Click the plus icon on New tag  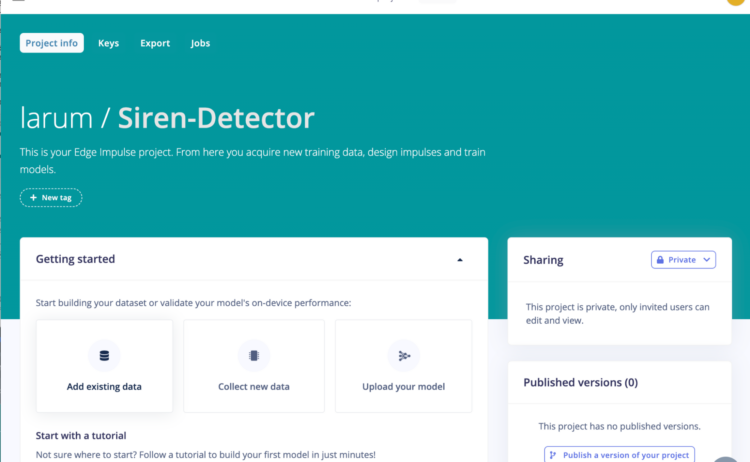(x=34, y=198)
